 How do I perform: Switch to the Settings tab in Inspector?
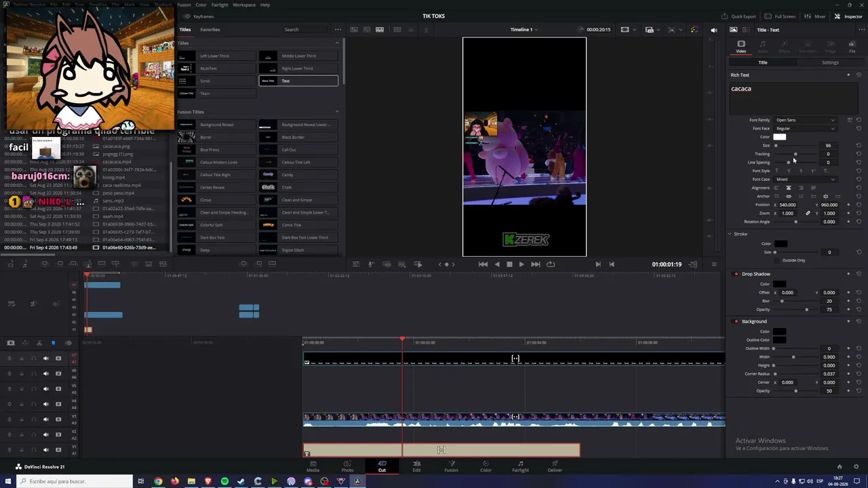830,62
